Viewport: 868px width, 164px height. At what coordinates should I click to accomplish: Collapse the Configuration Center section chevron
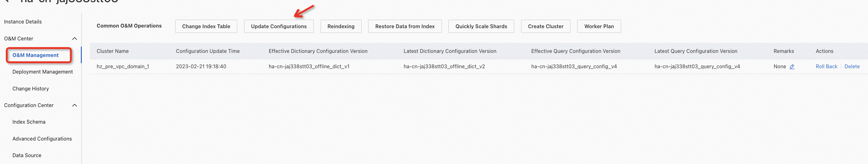(x=75, y=105)
